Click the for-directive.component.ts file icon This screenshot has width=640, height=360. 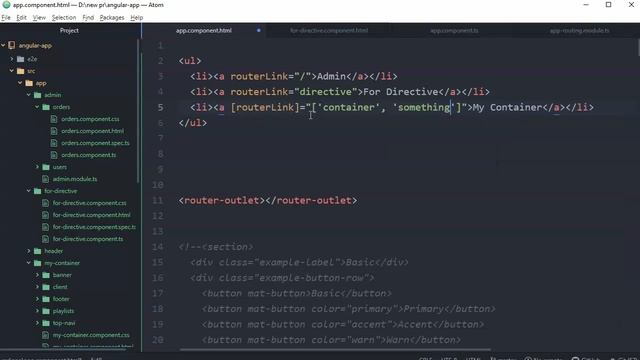click(45, 239)
